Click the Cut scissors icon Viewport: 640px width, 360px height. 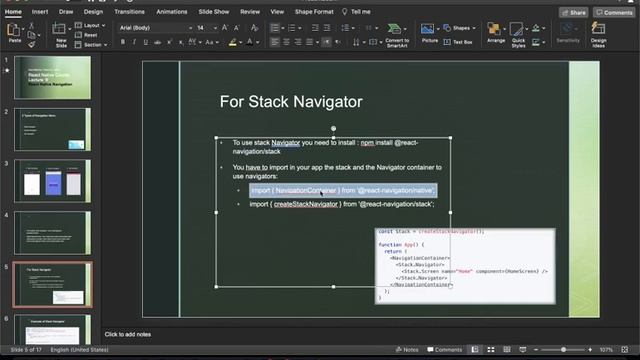point(31,26)
